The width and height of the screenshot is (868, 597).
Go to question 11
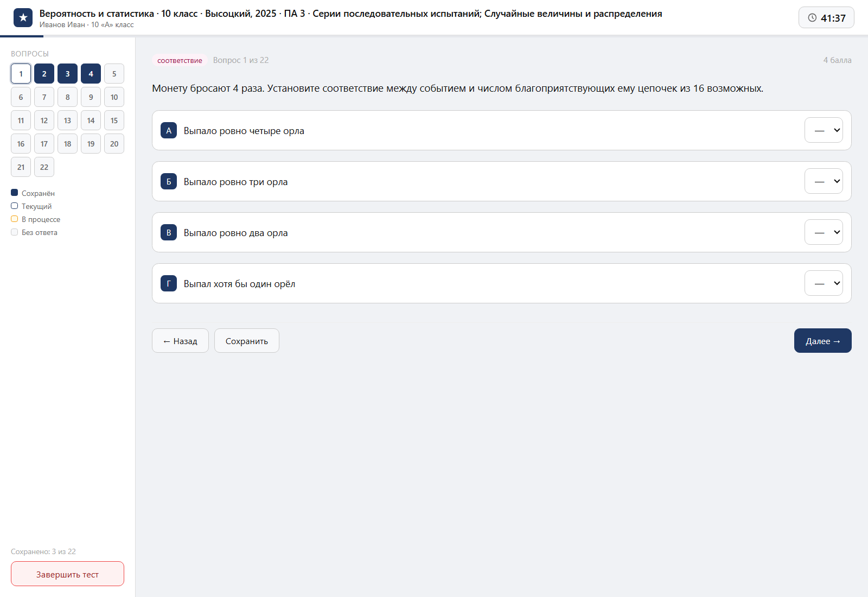[21, 120]
